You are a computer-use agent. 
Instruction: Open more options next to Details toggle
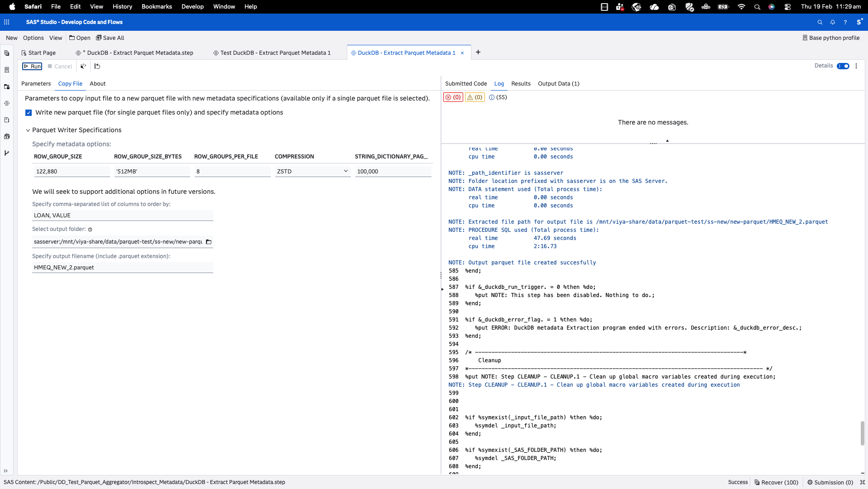click(856, 66)
